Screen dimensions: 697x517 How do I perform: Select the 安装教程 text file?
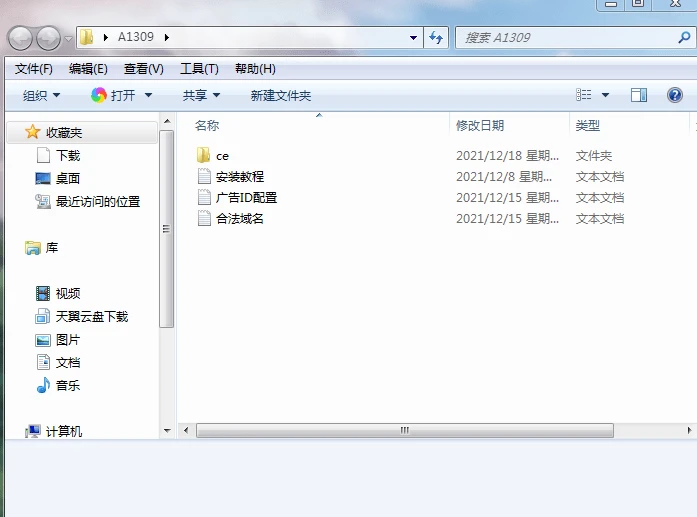coord(239,176)
